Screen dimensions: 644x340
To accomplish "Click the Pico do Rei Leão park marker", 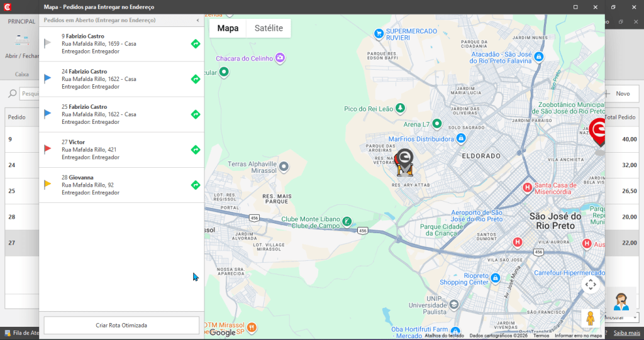I will click(x=400, y=108).
